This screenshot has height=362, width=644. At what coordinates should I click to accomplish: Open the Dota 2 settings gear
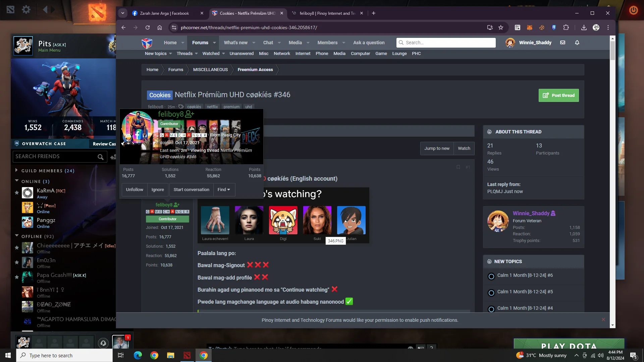[x=26, y=9]
